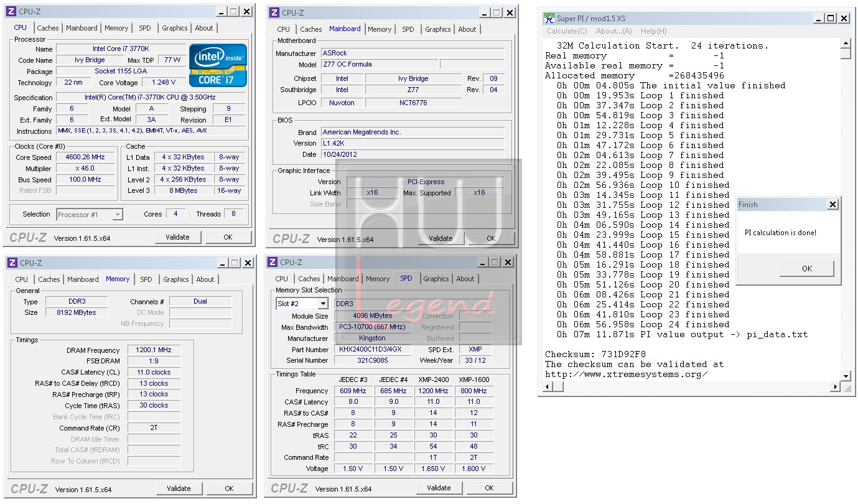858x504 pixels.
Task: Click the Checksum: 731D92F8 line
Action: pyautogui.click(x=594, y=354)
